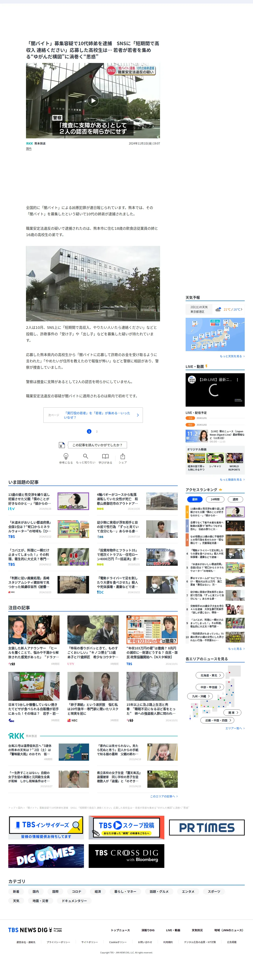Click the 学びがある open book icon

(x=105, y=456)
